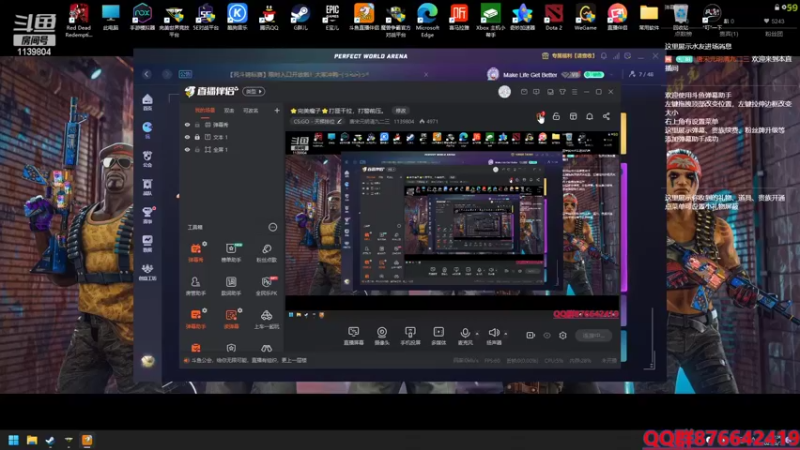Screen dimensions: 800x450
Task: Switch to the third scene tab
Action: click(x=251, y=110)
